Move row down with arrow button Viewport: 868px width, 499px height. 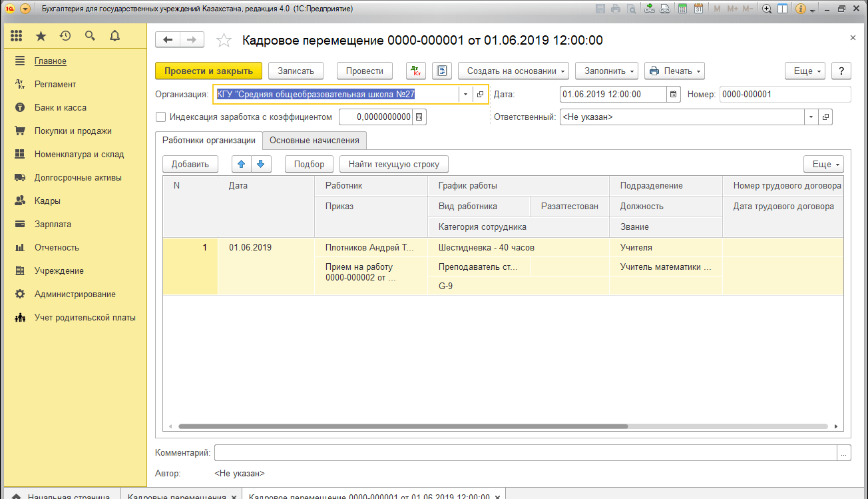tap(260, 164)
